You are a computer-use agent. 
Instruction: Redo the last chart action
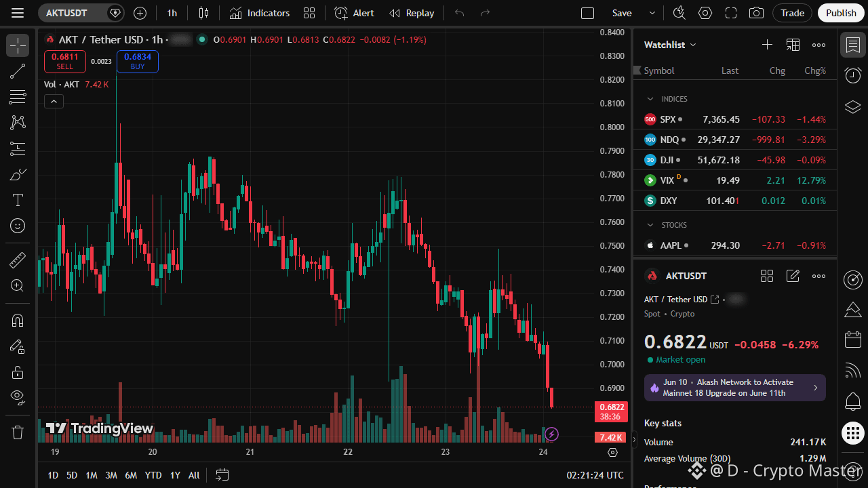click(485, 13)
